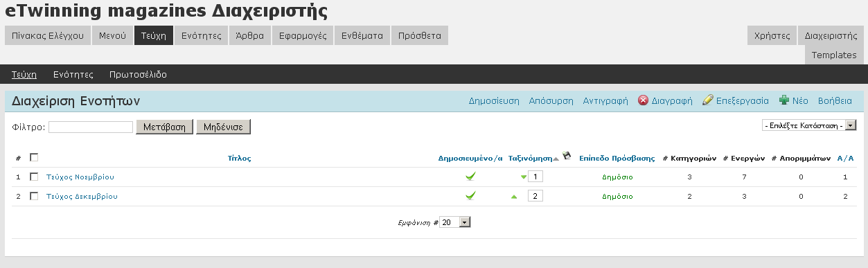Click the red Διαγραφή delete icon
Image resolution: width=868 pixels, height=268 pixels.
[643, 100]
